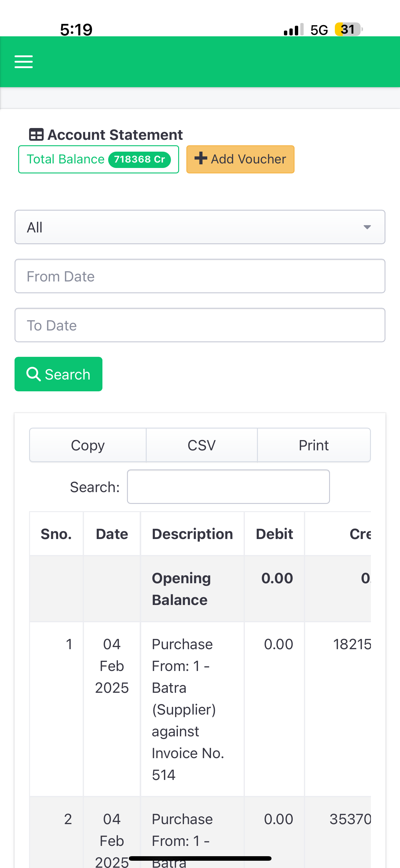
Task: Click the dropdown arrow beside All
Action: (x=367, y=227)
